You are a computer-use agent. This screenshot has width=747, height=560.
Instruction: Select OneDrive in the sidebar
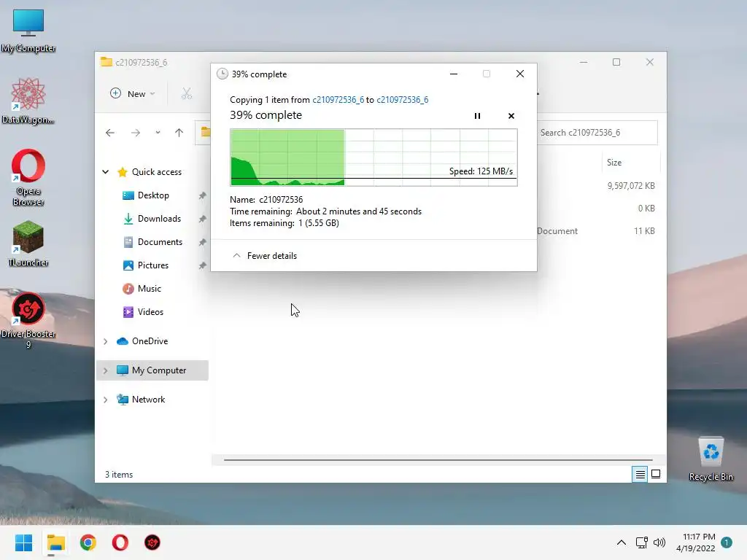pyautogui.click(x=150, y=341)
